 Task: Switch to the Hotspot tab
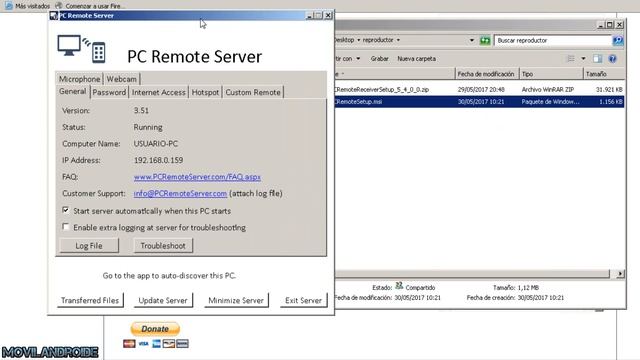tap(205, 92)
